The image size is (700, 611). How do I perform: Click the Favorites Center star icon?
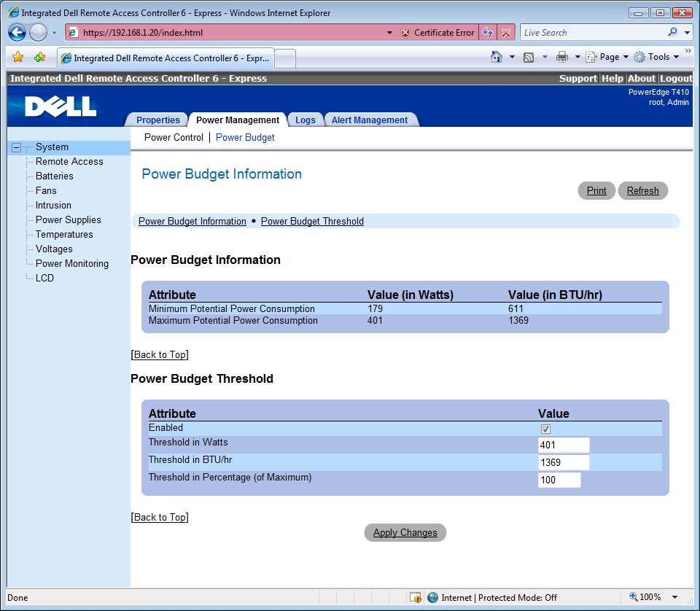[17, 57]
